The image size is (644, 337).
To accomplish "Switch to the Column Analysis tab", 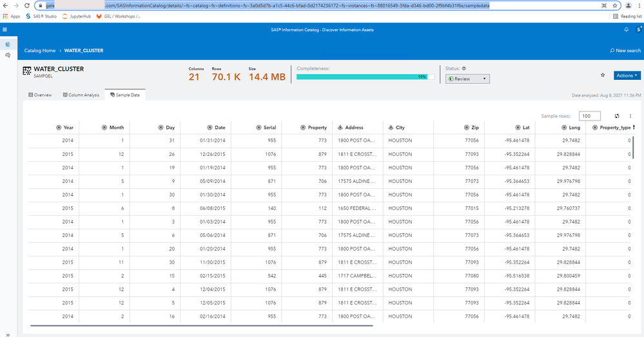I will pyautogui.click(x=81, y=95).
